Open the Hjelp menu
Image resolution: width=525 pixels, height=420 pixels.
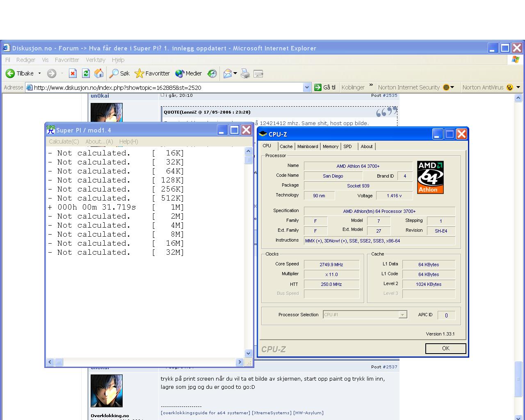[118, 59]
